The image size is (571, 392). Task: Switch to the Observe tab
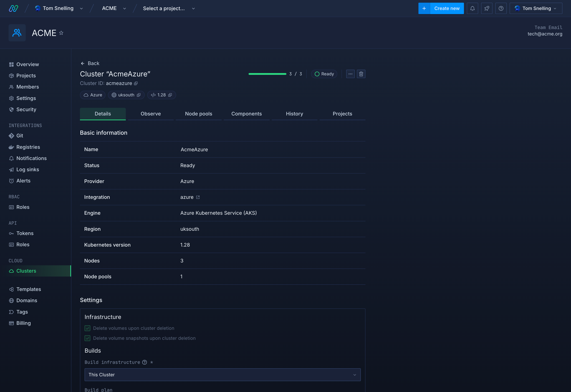(x=150, y=114)
